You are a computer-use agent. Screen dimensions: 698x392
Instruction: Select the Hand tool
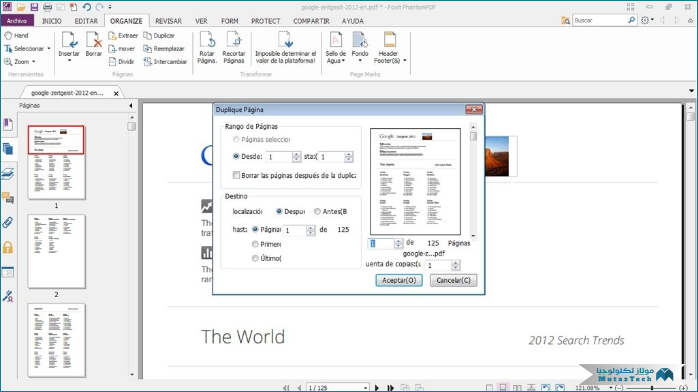click(16, 35)
